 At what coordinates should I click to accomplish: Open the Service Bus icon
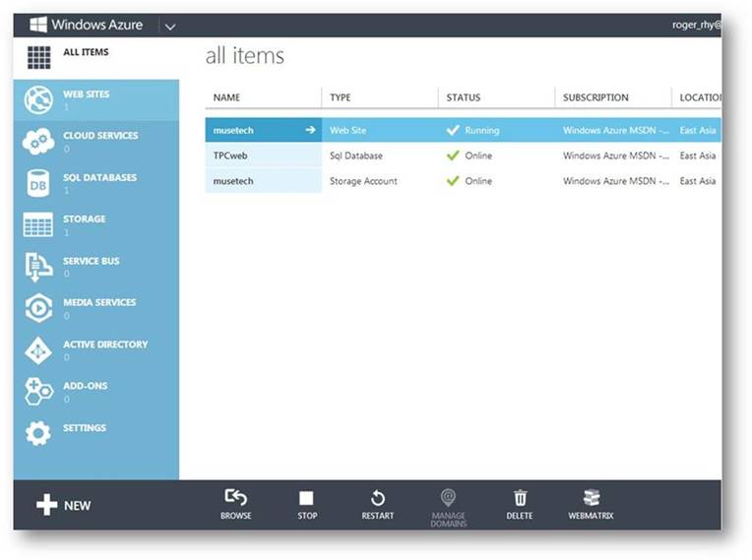(x=37, y=267)
